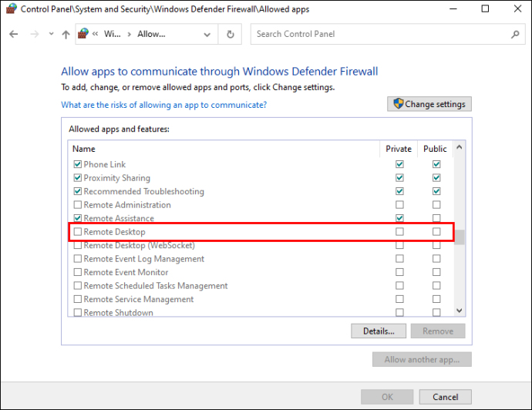Click Allow another app... button
Screen dimensions: 532x410
coord(422,359)
